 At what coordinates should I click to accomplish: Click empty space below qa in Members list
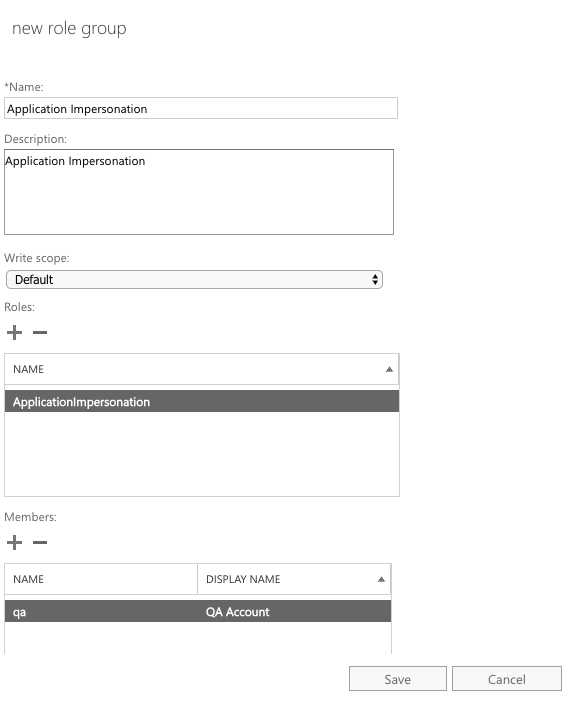pyautogui.click(x=198, y=638)
